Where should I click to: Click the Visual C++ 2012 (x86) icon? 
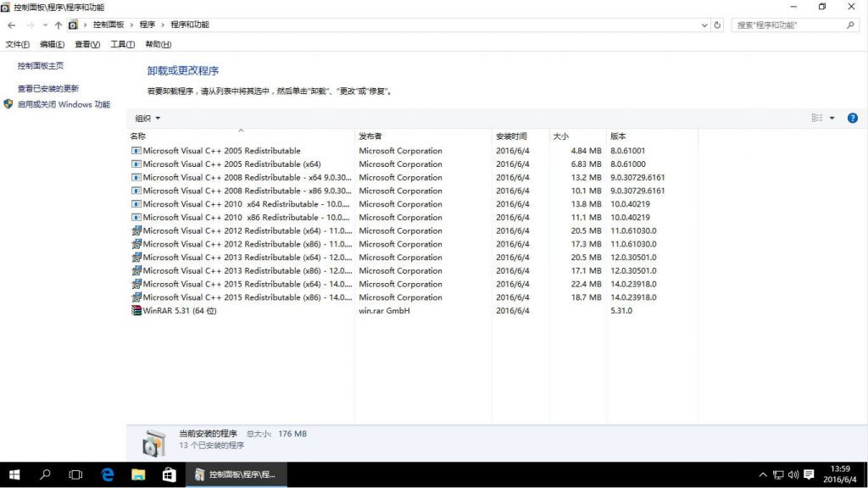[x=136, y=244]
